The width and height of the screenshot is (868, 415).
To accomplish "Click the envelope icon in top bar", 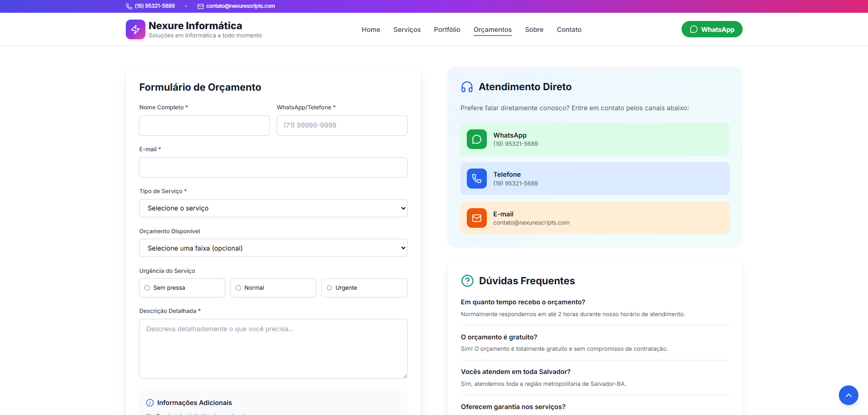I will [x=201, y=6].
